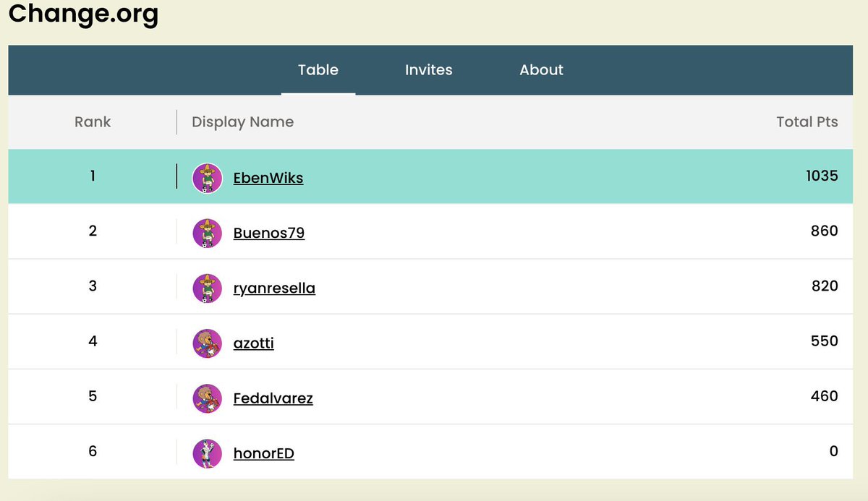Click rank number 5 cell
Image resolution: width=868 pixels, height=501 pixels.
(x=93, y=395)
